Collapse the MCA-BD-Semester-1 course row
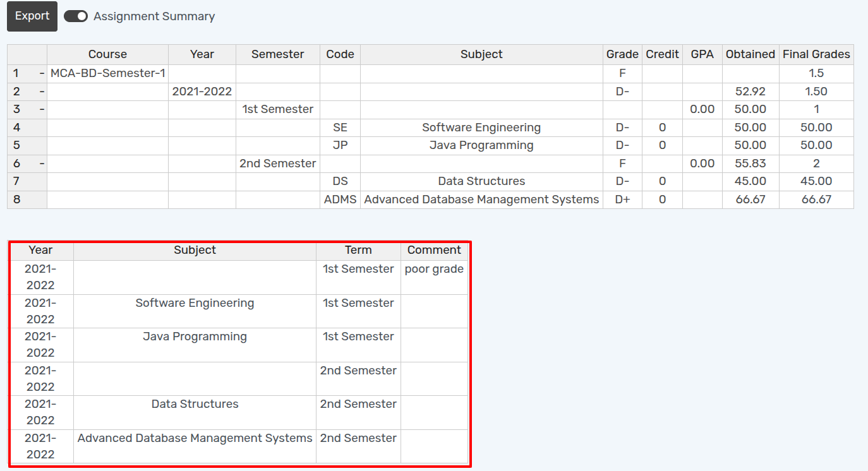Screen dimensions: 868x471 point(42,73)
